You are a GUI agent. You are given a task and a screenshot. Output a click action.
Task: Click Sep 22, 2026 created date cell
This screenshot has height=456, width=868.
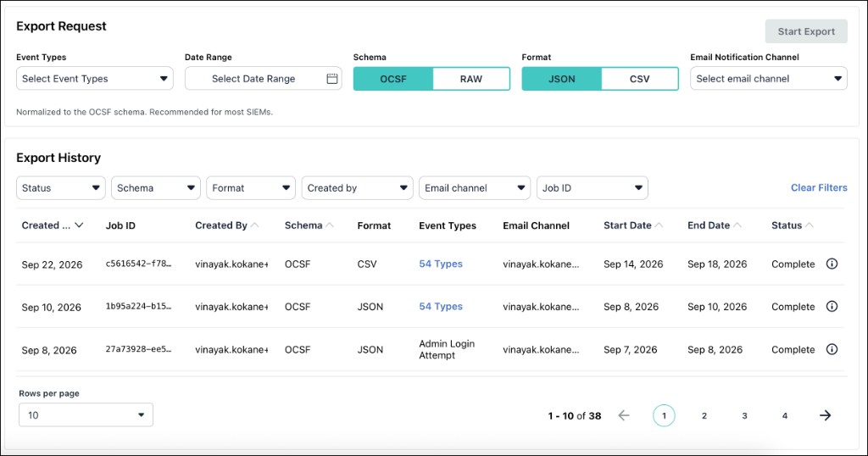[x=52, y=264]
